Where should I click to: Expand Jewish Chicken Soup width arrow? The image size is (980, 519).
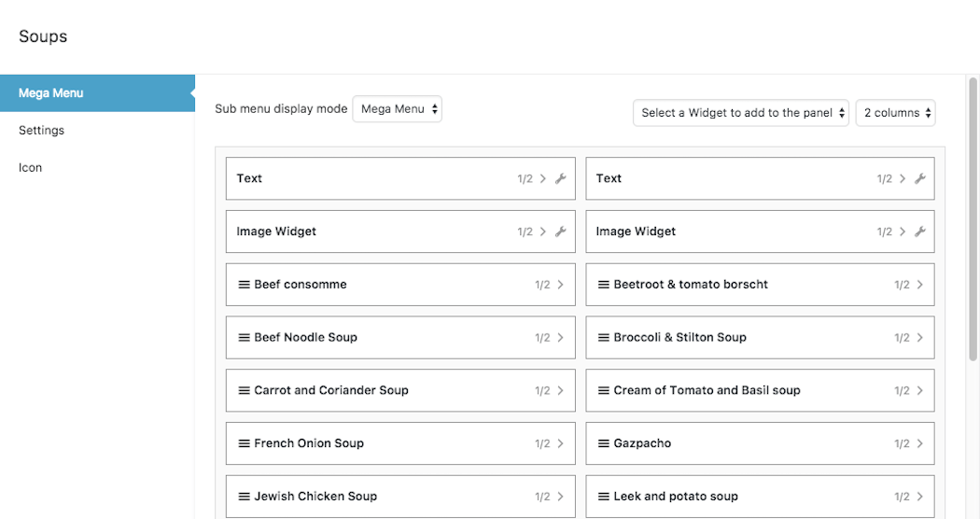(x=561, y=497)
